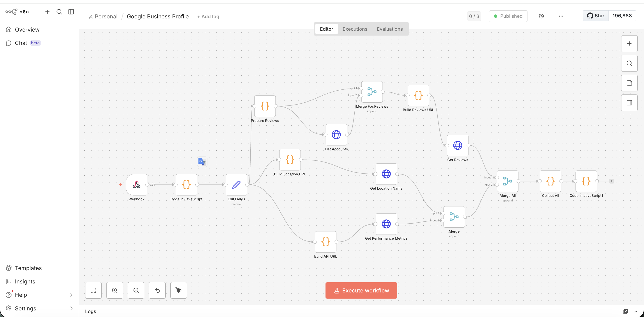Click the GitHub Star button

click(x=596, y=16)
